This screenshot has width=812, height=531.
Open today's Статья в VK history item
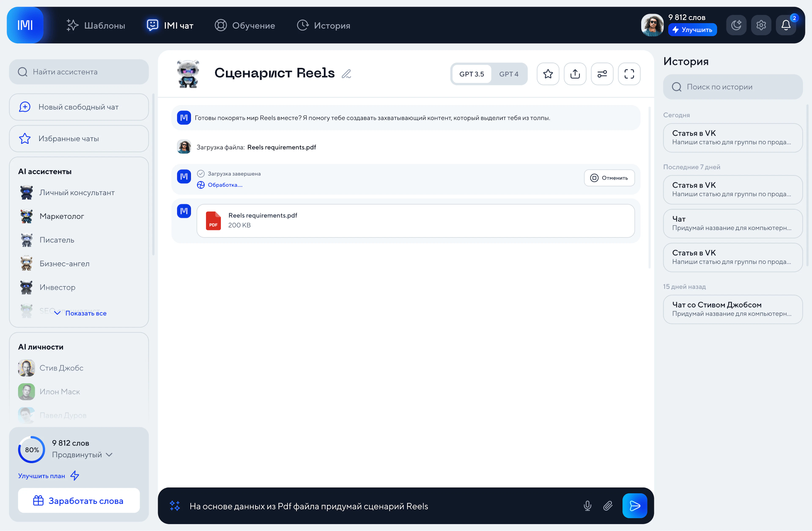(732, 138)
